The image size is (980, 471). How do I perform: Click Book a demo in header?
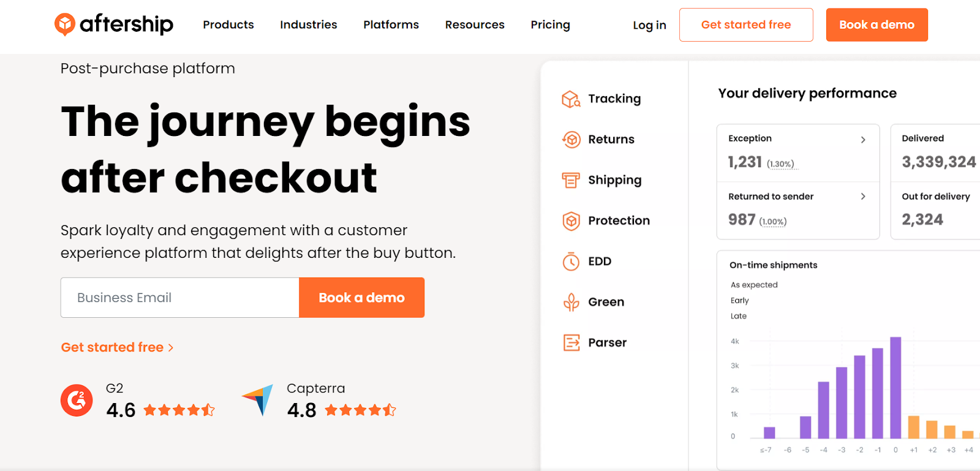click(876, 24)
